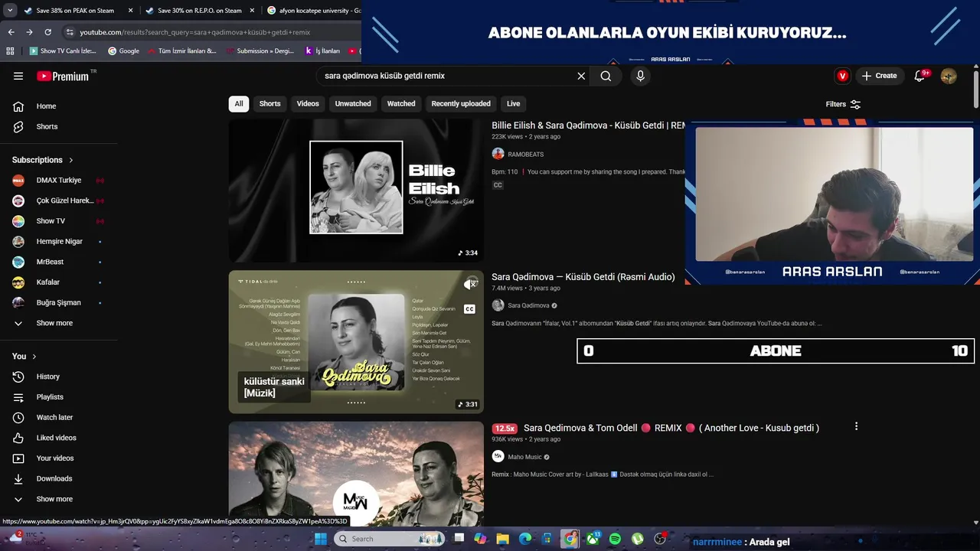Open options menu for the Tom Odell remix

point(856,426)
